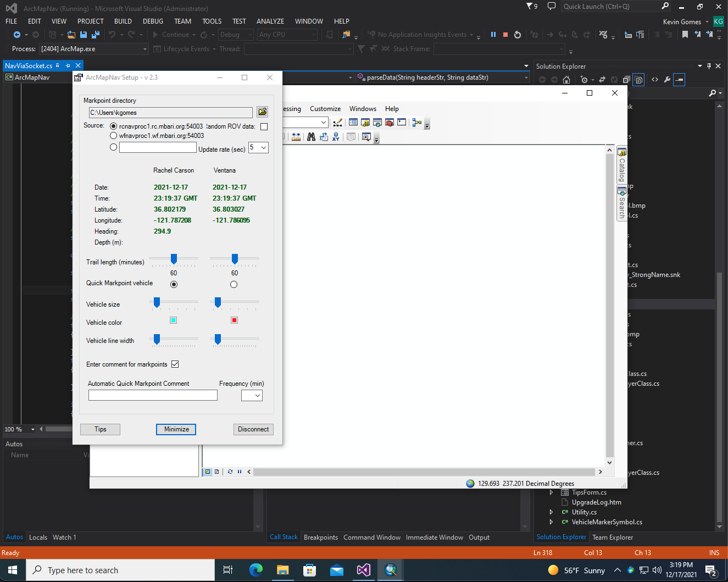Click the ArcMap binoculars Find tool
This screenshot has width=728, height=582.
(312, 137)
